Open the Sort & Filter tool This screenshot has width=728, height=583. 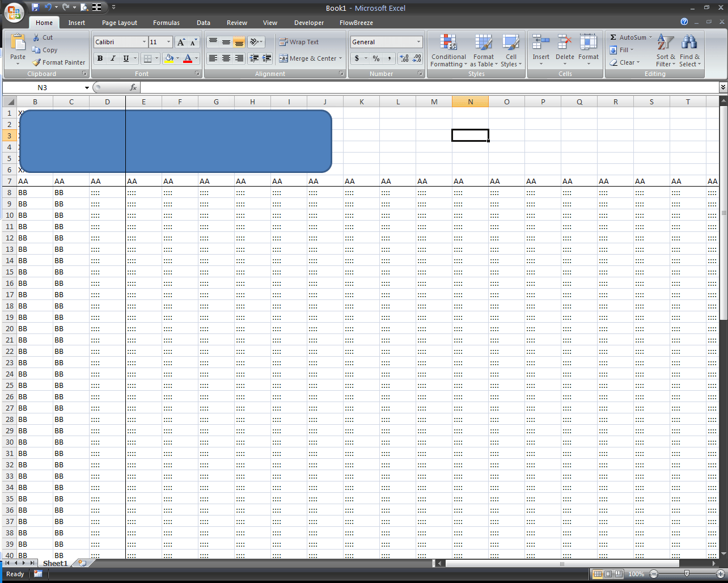[x=666, y=43]
